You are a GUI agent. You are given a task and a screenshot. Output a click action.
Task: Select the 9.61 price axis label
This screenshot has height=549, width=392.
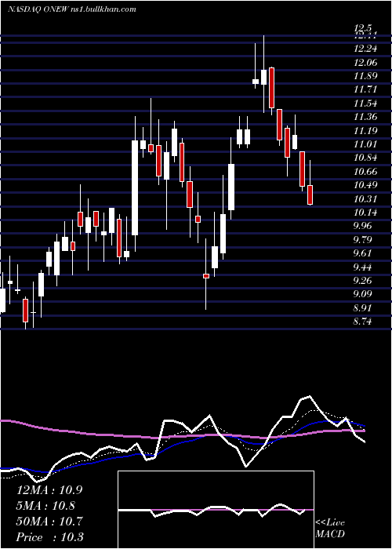pos(362,253)
